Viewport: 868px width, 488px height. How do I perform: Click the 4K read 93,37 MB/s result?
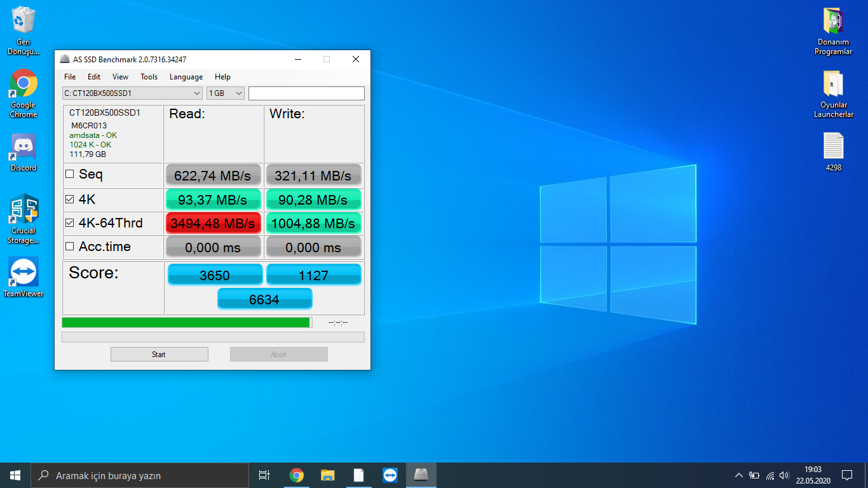click(x=213, y=200)
